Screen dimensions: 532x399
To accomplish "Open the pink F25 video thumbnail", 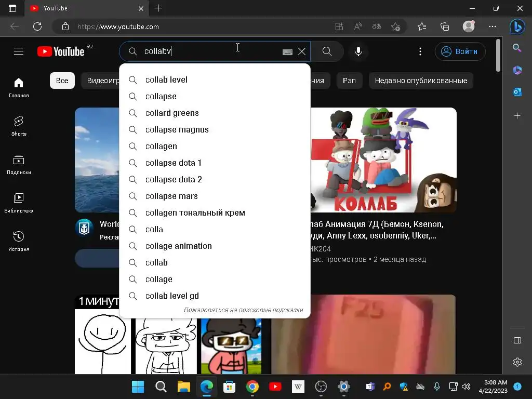I will pos(363,335).
